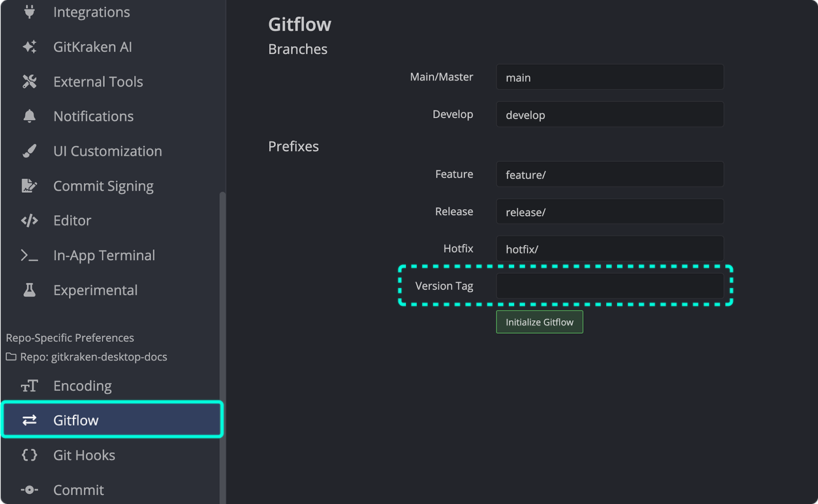Select the gitkraken-desktop-docs repo label

click(x=87, y=356)
